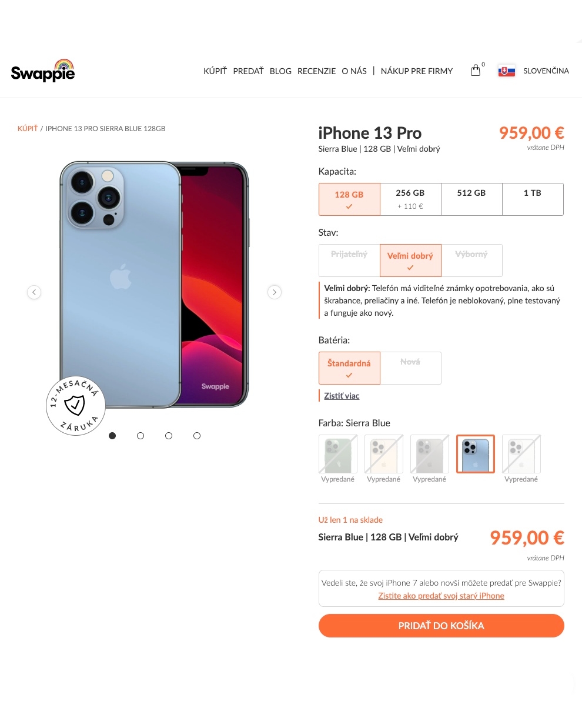Open the Slovenčina language selector

546,71
